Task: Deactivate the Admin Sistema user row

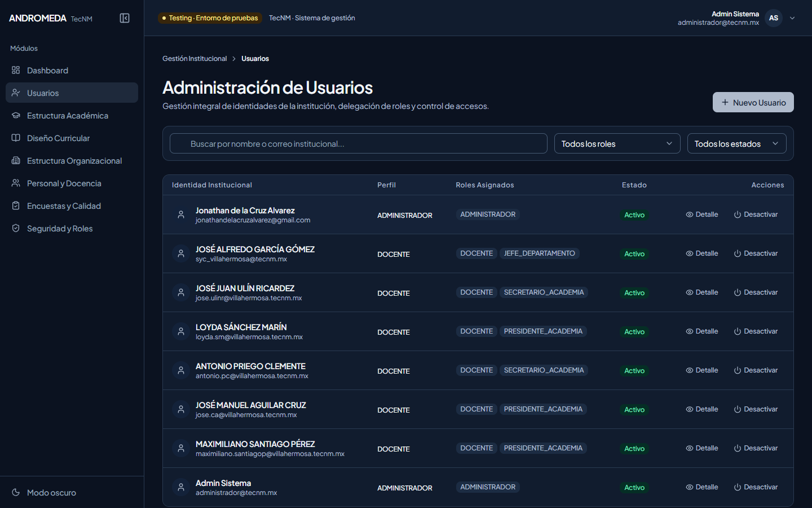Action: tap(756, 487)
